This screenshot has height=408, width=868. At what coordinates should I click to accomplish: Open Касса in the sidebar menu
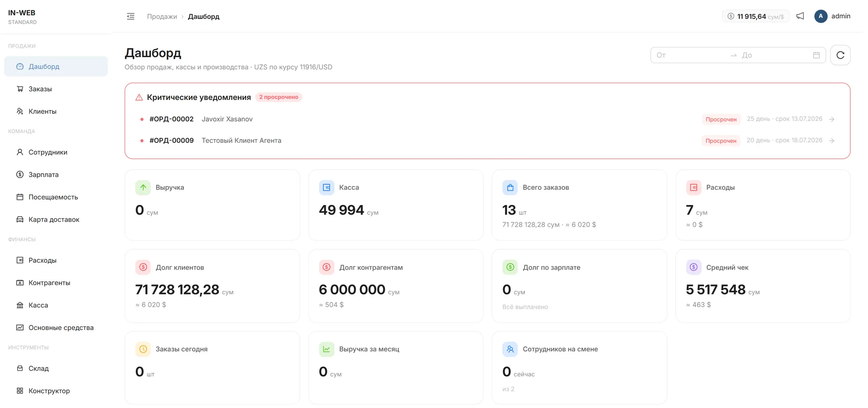pyautogui.click(x=56, y=305)
